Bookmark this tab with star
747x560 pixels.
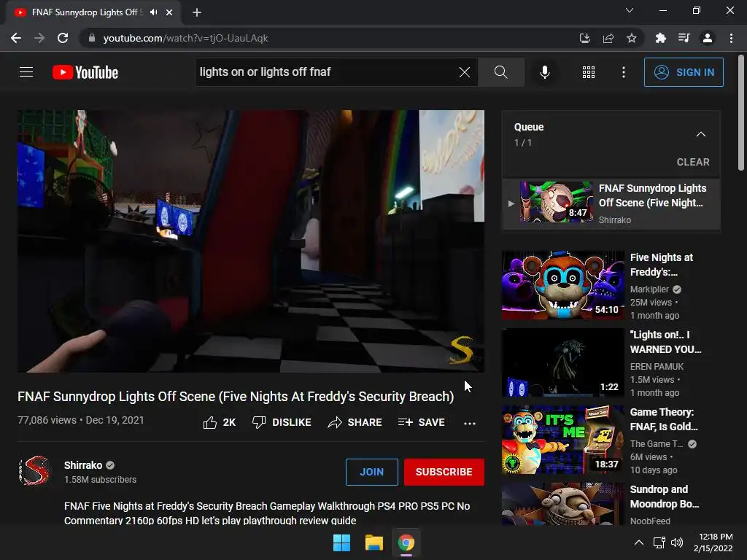(632, 38)
